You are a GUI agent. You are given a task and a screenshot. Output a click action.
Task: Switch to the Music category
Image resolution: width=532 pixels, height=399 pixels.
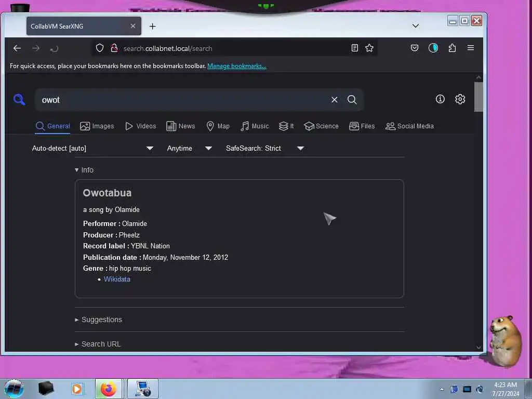pos(255,126)
